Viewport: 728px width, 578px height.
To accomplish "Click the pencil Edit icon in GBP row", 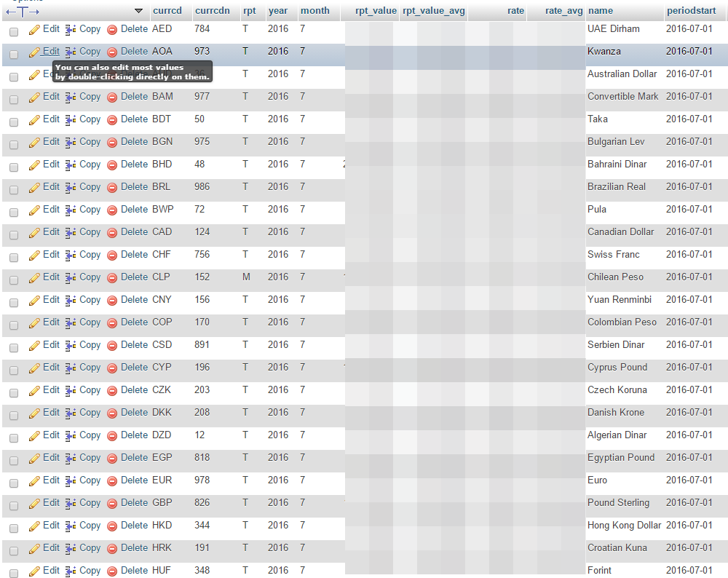I will pyautogui.click(x=34, y=504).
